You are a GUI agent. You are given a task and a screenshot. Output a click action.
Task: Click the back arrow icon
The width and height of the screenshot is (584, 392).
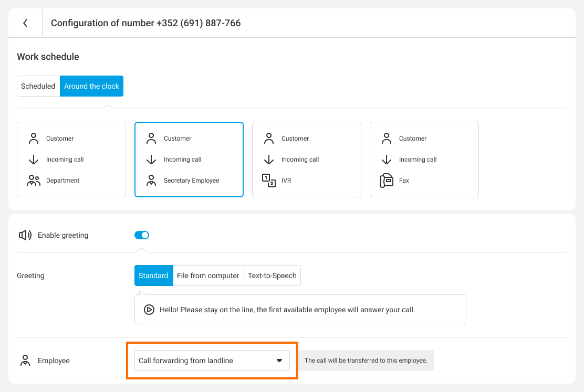pyautogui.click(x=25, y=23)
